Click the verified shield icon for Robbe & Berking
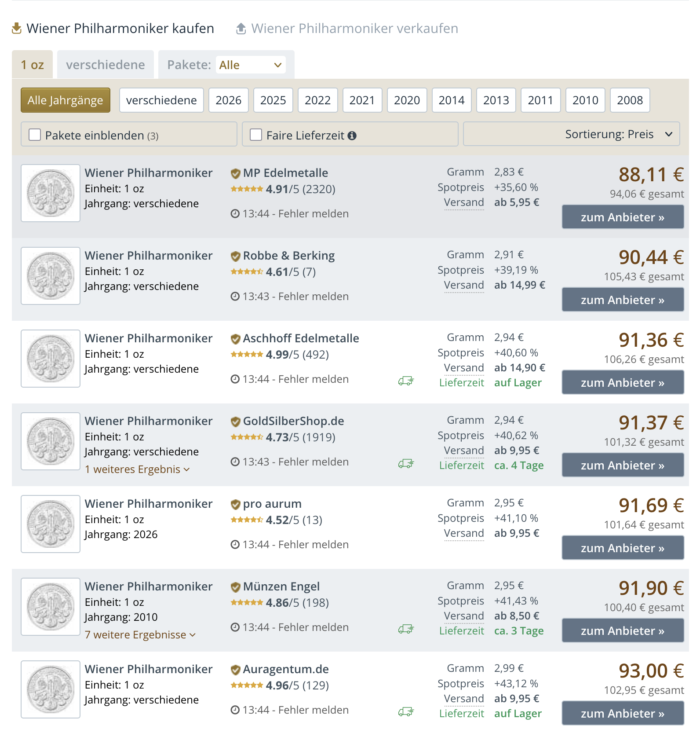 click(x=236, y=256)
